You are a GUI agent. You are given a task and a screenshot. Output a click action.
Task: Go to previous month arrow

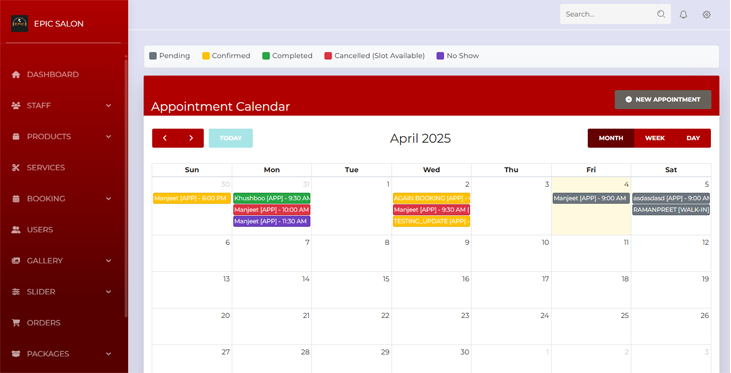tap(165, 138)
